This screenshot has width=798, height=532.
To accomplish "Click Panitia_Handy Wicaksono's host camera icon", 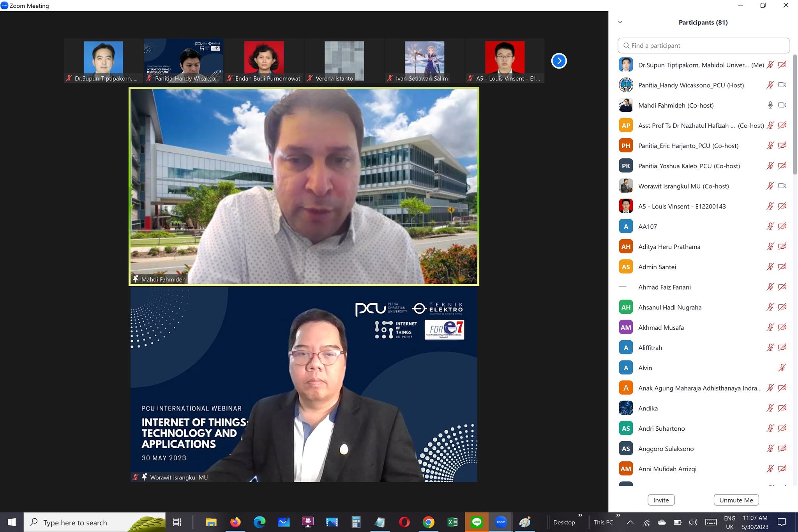I will pos(782,85).
